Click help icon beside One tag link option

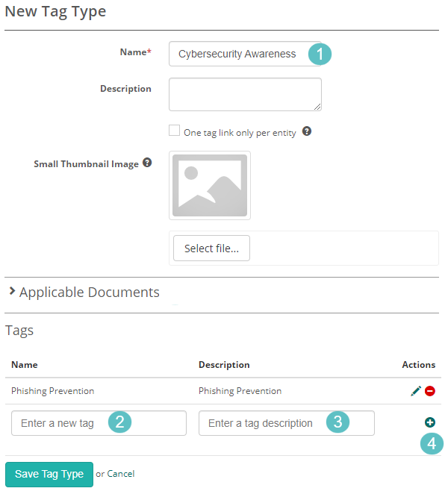point(306,131)
